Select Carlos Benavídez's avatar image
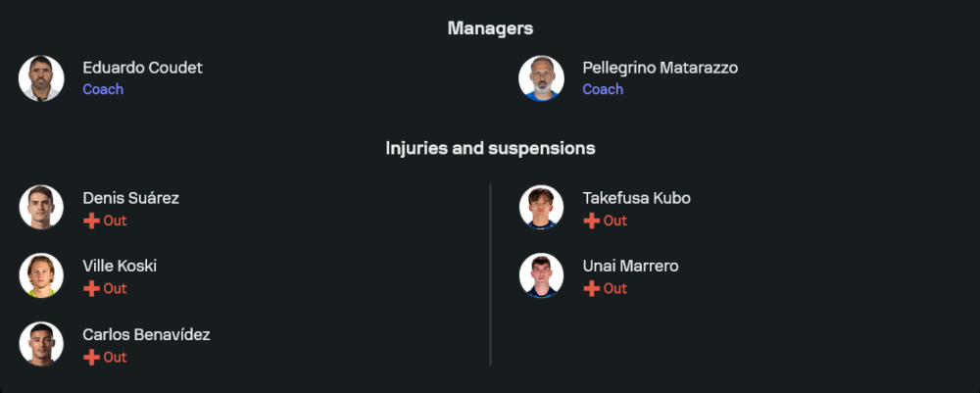The height and width of the screenshot is (393, 980). pos(41,344)
